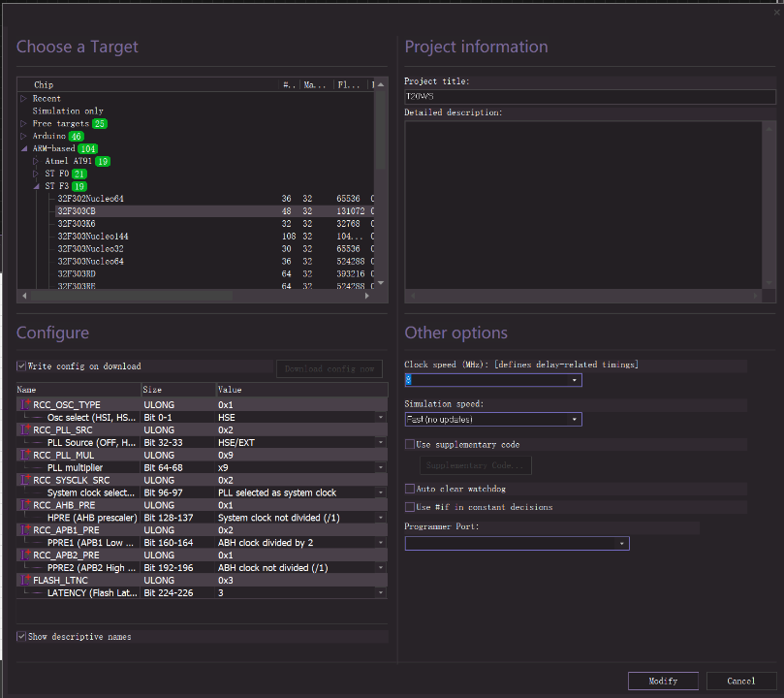The width and height of the screenshot is (784, 698).
Task: Open Osc select HSE value dropdown
Action: [381, 417]
